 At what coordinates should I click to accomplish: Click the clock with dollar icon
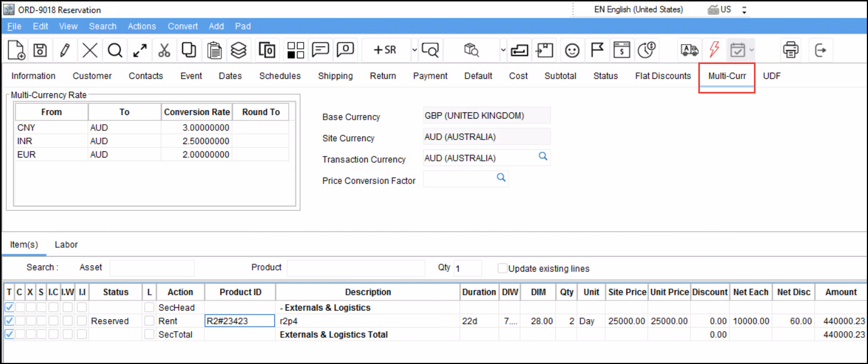[x=647, y=50]
